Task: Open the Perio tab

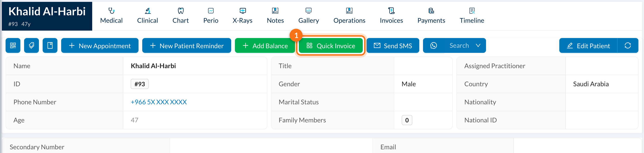Action: [211, 16]
